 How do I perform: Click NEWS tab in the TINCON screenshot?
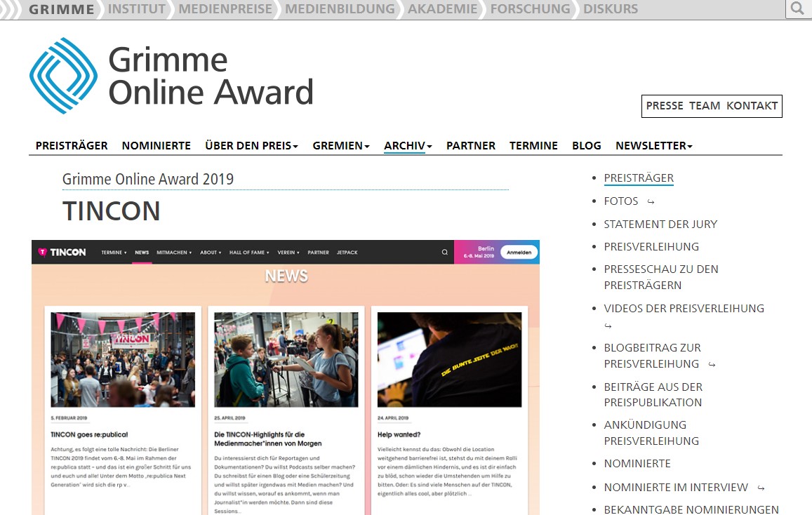[142, 253]
